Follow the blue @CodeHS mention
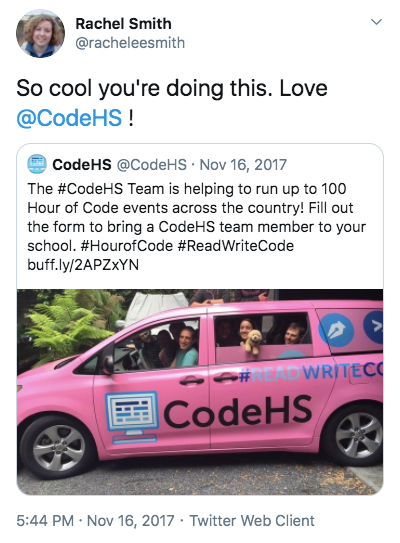 (69, 118)
